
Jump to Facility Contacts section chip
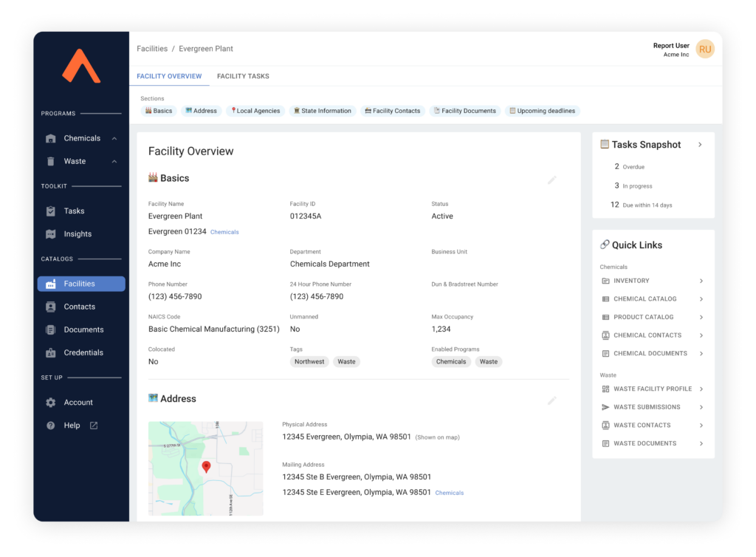pos(393,111)
